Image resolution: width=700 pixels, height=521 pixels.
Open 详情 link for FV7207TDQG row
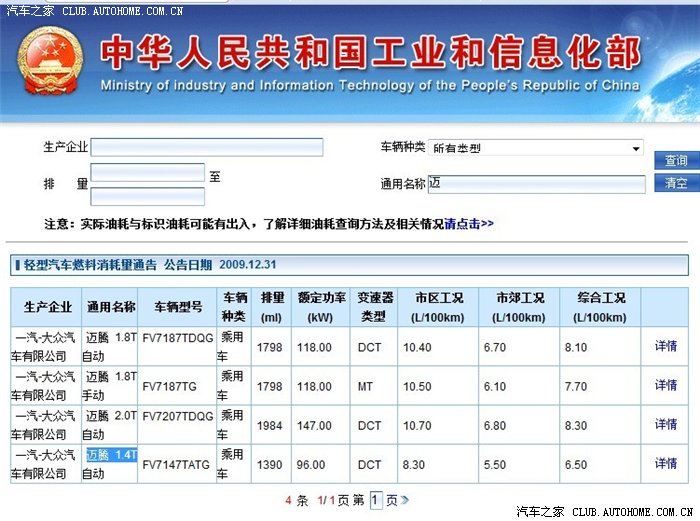tap(666, 424)
